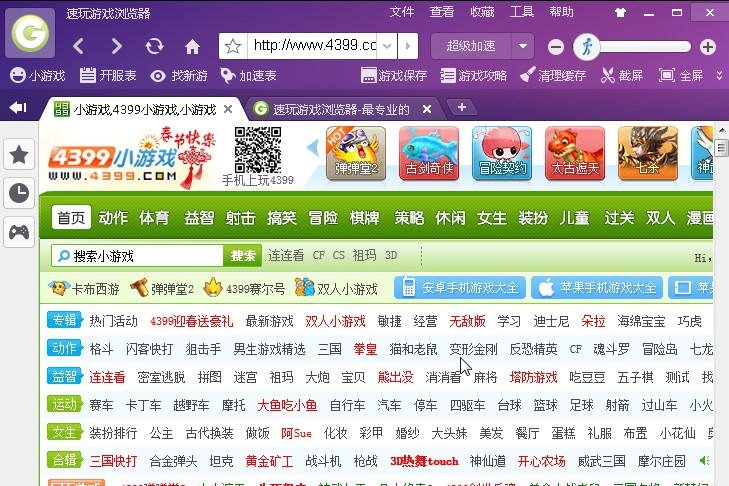Click the blue carousel left arrow
This screenshot has height=486, width=729.
click(312, 148)
